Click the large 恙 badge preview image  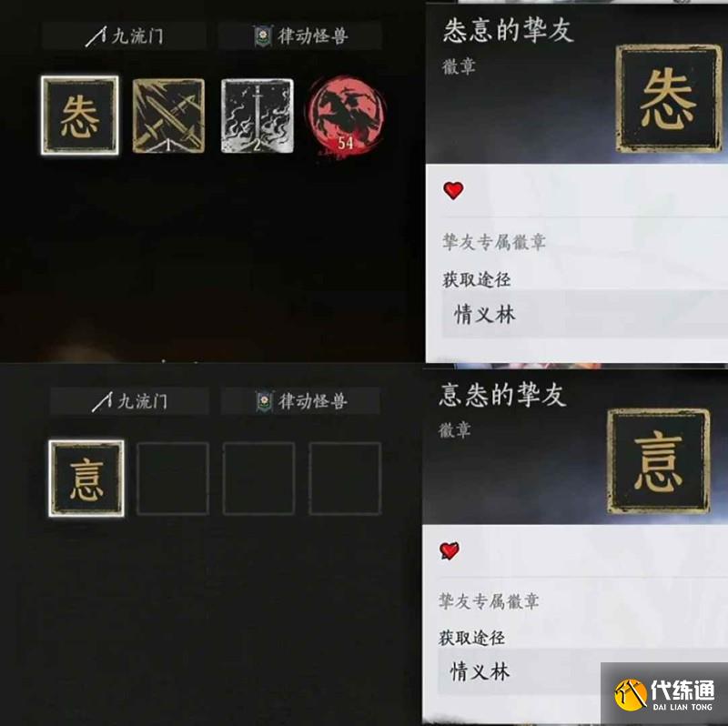coord(669,99)
